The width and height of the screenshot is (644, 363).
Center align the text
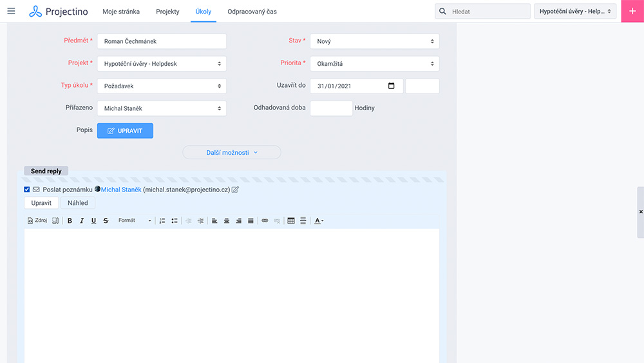(x=227, y=221)
